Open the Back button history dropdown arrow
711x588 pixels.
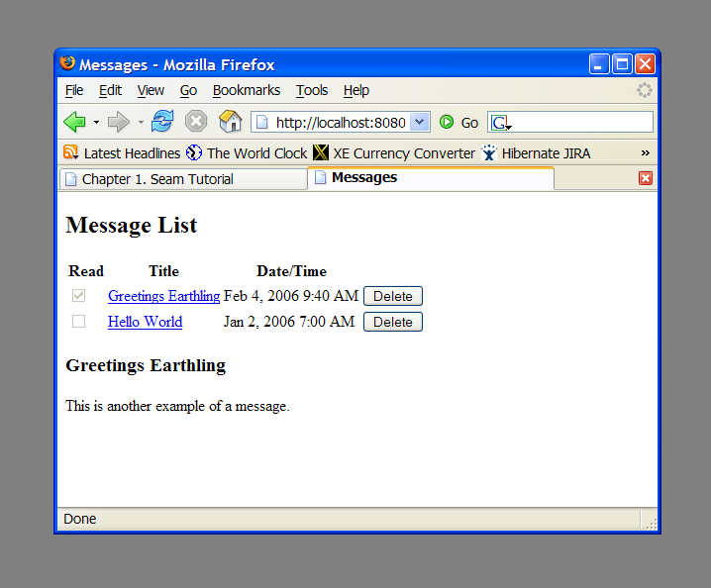point(96,123)
